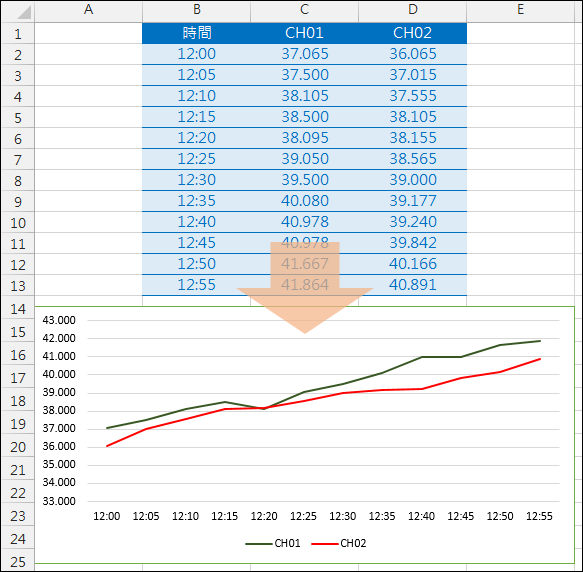Click the 33.000 vertical axis label

click(59, 501)
